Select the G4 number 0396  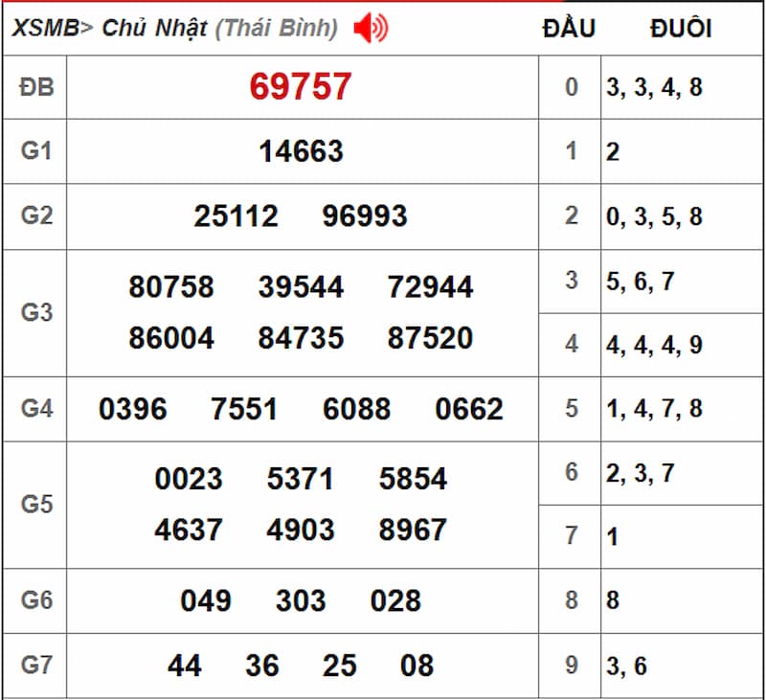[132, 410]
